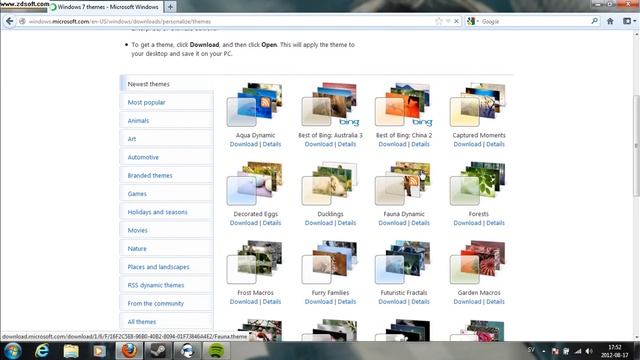
Task: Click the Forests theme thumbnail
Action: pyautogui.click(x=478, y=184)
